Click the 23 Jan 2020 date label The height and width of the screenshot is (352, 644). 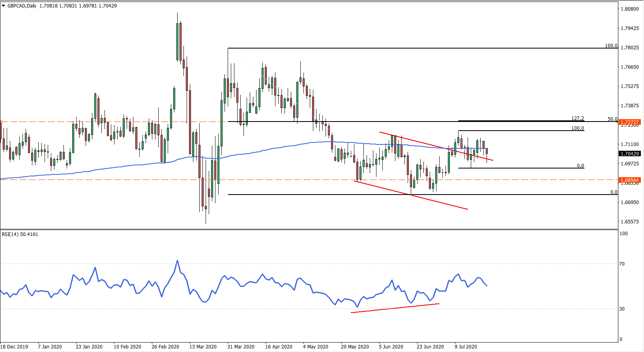pyautogui.click(x=89, y=347)
